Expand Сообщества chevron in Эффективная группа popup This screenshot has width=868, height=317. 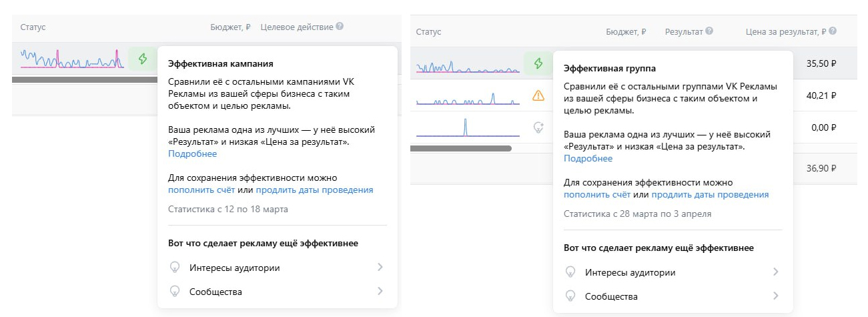point(775,296)
